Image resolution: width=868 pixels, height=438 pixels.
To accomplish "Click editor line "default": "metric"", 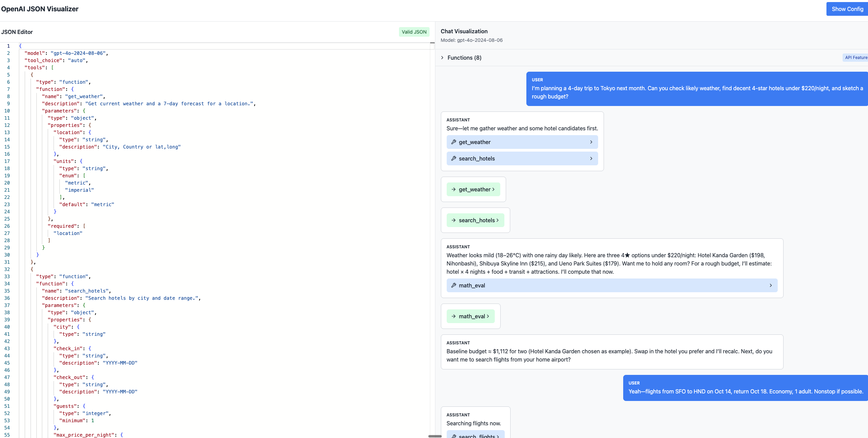I will [87, 204].
